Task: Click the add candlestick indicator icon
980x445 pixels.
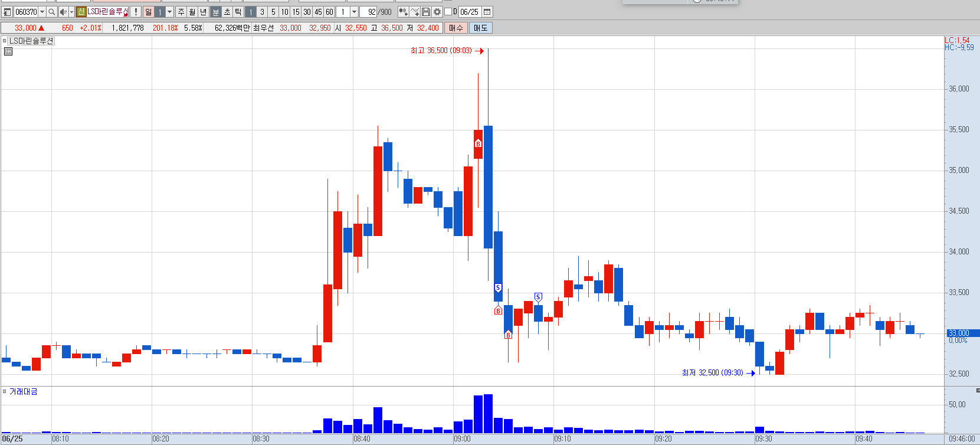Action: click(404, 12)
